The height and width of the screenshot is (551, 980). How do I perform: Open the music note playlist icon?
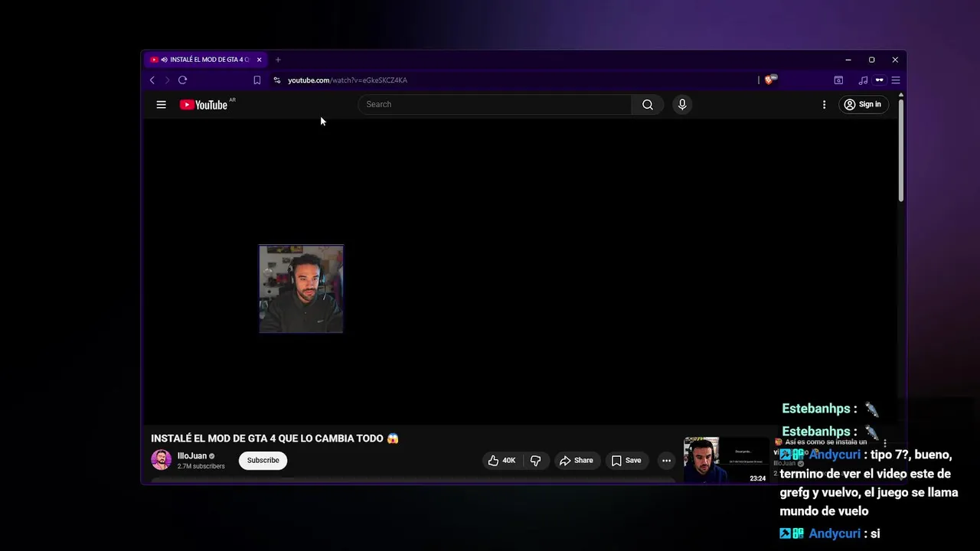pyautogui.click(x=863, y=80)
